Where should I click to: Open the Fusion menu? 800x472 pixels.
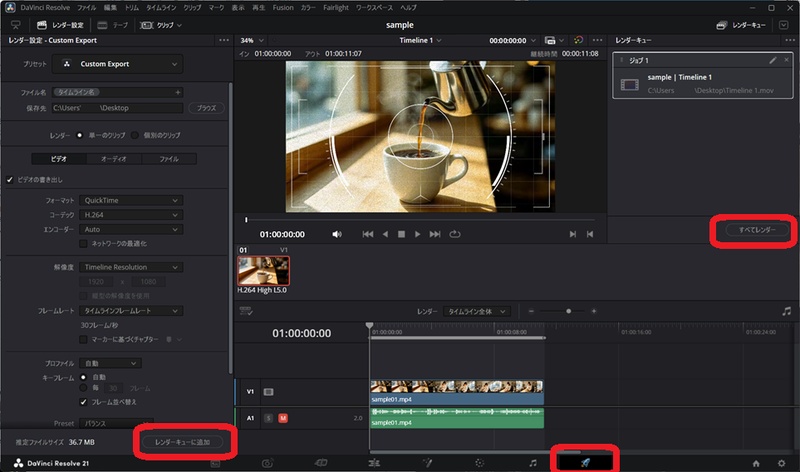coord(283,8)
